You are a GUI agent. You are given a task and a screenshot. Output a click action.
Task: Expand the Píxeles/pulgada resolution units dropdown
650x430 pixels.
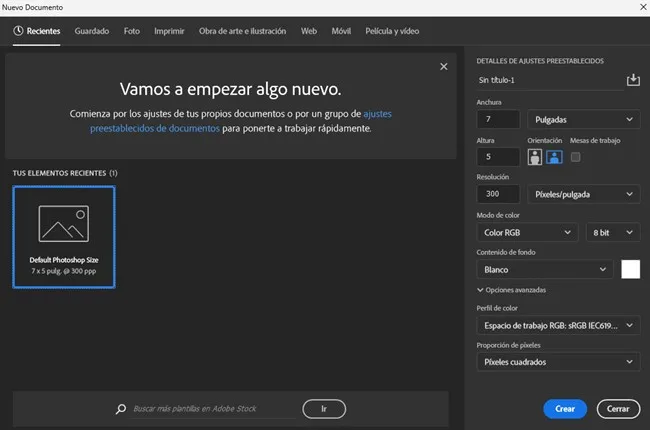click(x=584, y=194)
